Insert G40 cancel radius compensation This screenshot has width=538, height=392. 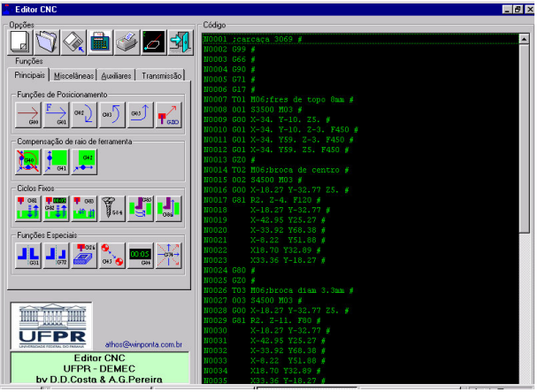point(28,162)
